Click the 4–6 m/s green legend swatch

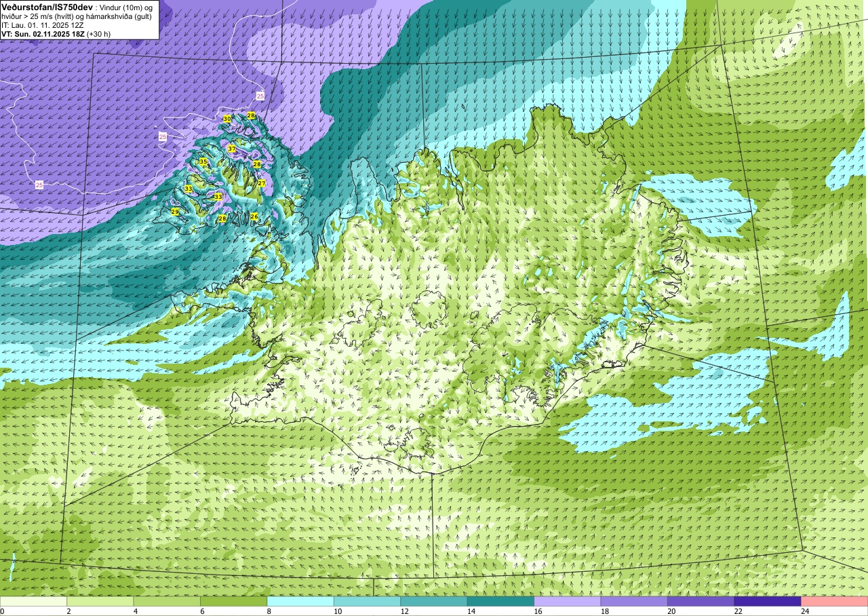click(167, 601)
